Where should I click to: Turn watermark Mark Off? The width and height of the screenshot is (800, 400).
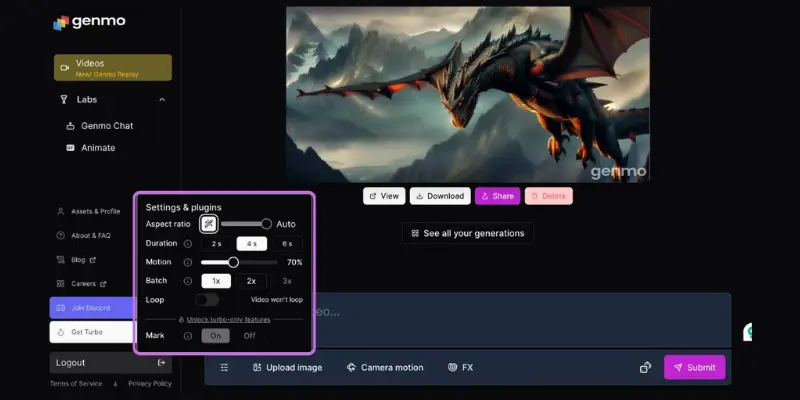tap(249, 336)
